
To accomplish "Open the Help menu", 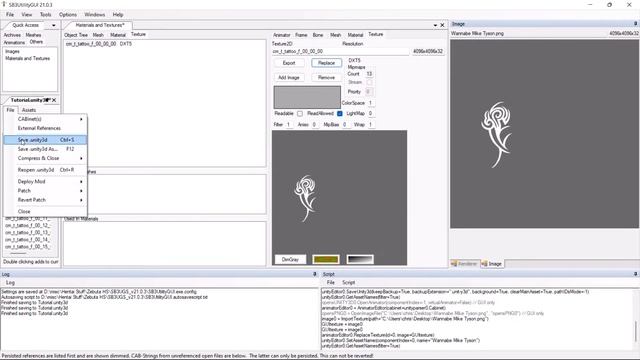I will pyautogui.click(x=118, y=15).
